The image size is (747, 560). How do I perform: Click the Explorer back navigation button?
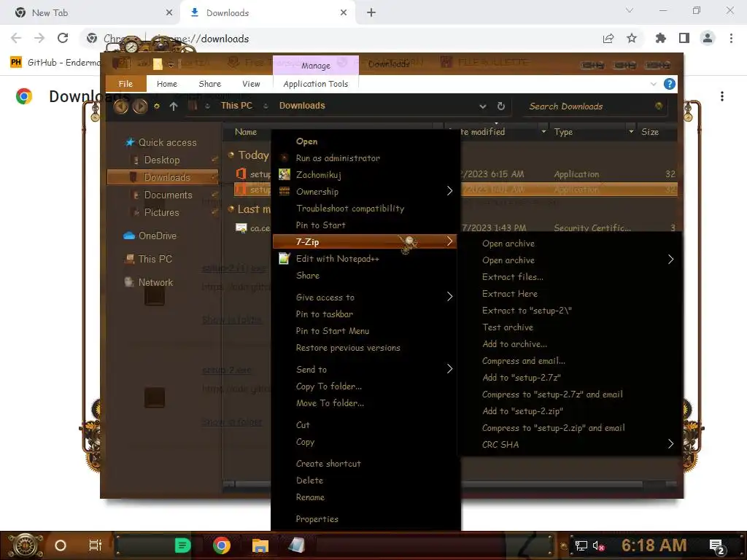(121, 106)
